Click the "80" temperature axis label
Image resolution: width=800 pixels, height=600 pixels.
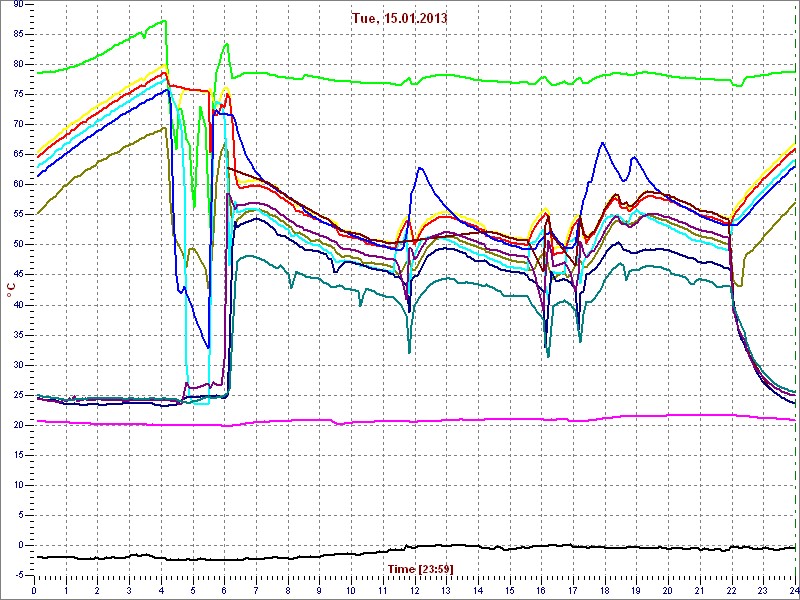pyautogui.click(x=18, y=64)
